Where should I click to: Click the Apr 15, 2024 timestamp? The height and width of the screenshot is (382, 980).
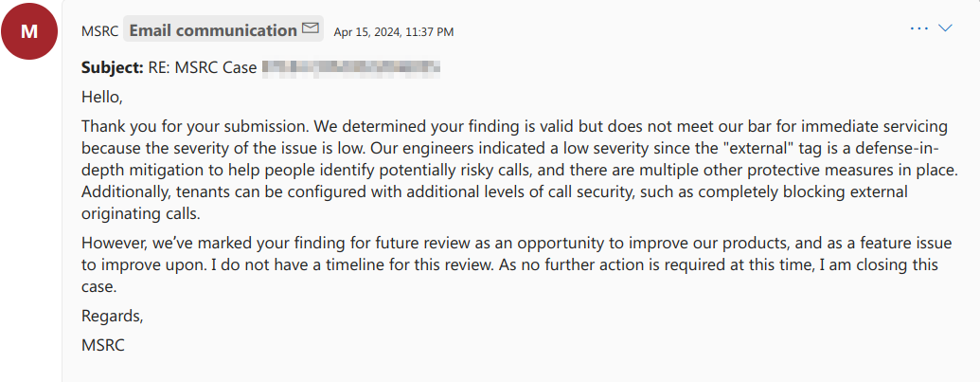[394, 32]
